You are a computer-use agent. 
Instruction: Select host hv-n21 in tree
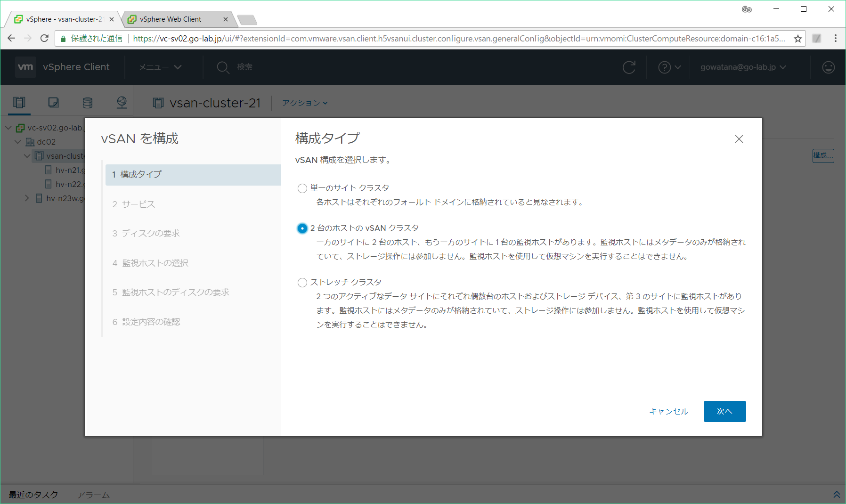(x=70, y=170)
